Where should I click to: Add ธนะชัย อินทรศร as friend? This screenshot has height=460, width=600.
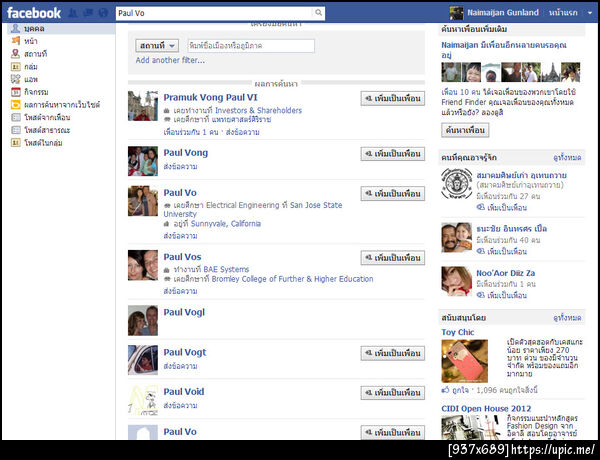(501, 251)
